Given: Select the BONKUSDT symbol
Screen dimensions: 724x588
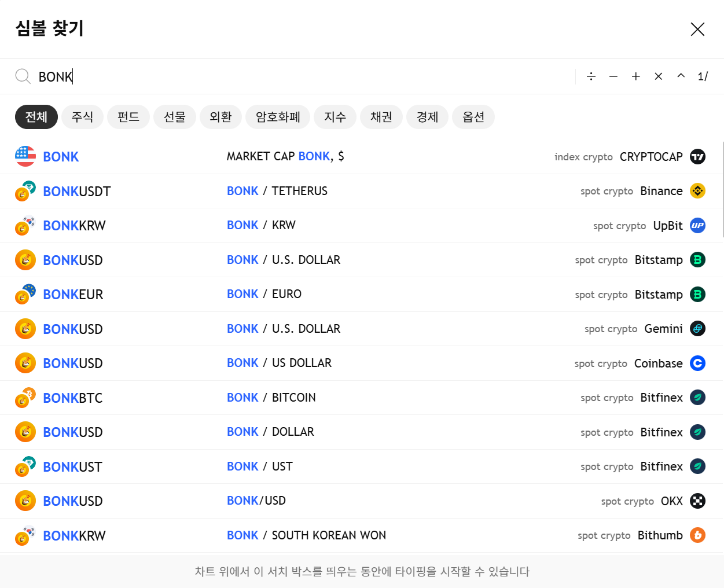Looking at the screenshot, I should (77, 192).
